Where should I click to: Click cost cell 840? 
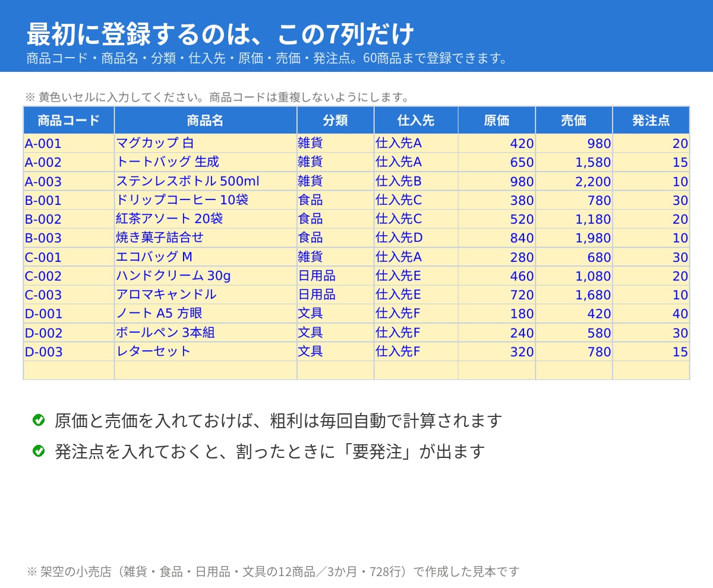point(497,238)
